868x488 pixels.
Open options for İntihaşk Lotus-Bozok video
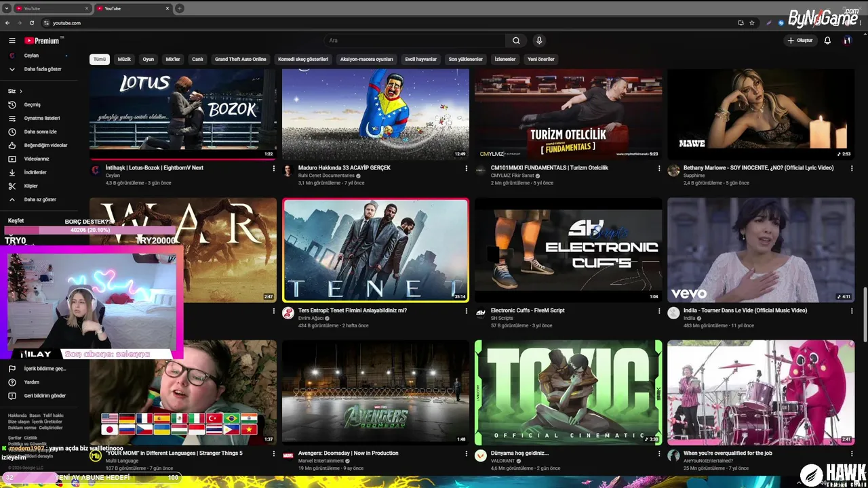[274, 168]
